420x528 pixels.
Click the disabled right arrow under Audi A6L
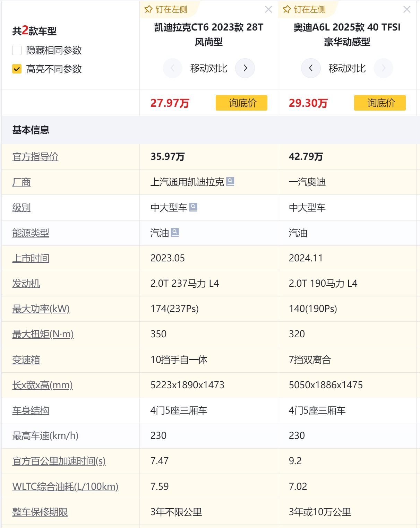383,68
